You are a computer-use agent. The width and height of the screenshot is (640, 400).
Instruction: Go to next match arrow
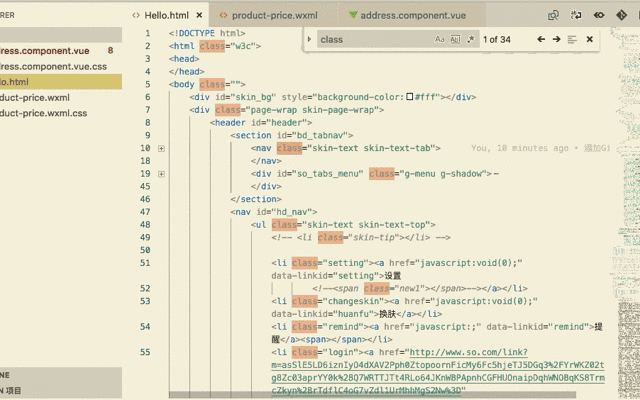coord(556,39)
